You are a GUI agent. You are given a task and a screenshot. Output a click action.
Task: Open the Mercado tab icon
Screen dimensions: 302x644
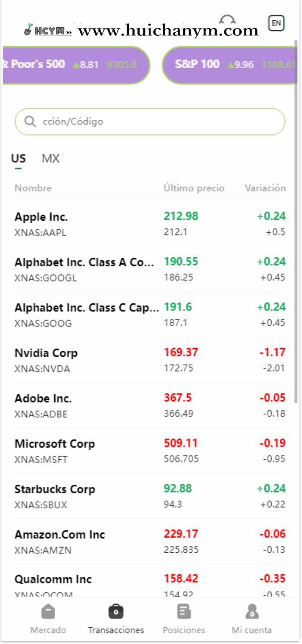pyautogui.click(x=48, y=612)
